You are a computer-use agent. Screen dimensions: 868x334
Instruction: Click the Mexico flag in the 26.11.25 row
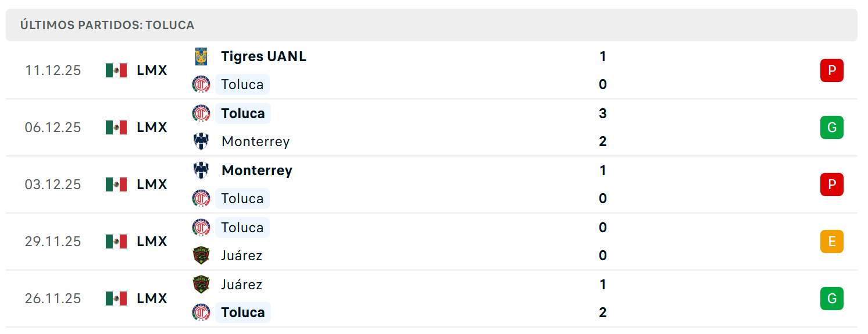pyautogui.click(x=116, y=299)
